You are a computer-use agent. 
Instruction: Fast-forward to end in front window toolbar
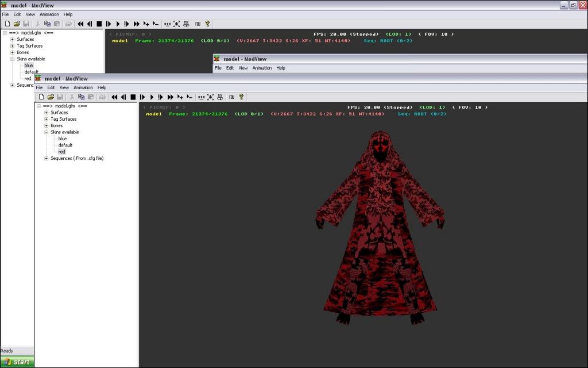click(171, 97)
